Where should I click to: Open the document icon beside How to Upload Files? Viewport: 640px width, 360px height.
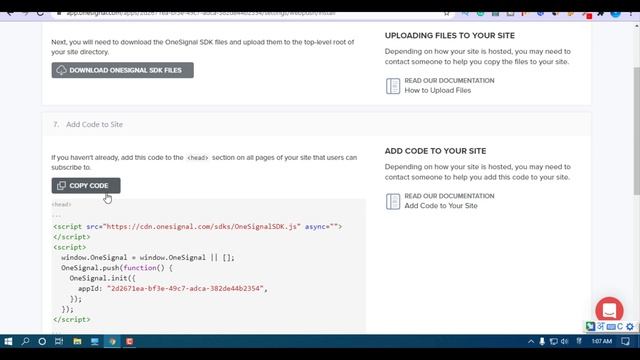coord(393,86)
